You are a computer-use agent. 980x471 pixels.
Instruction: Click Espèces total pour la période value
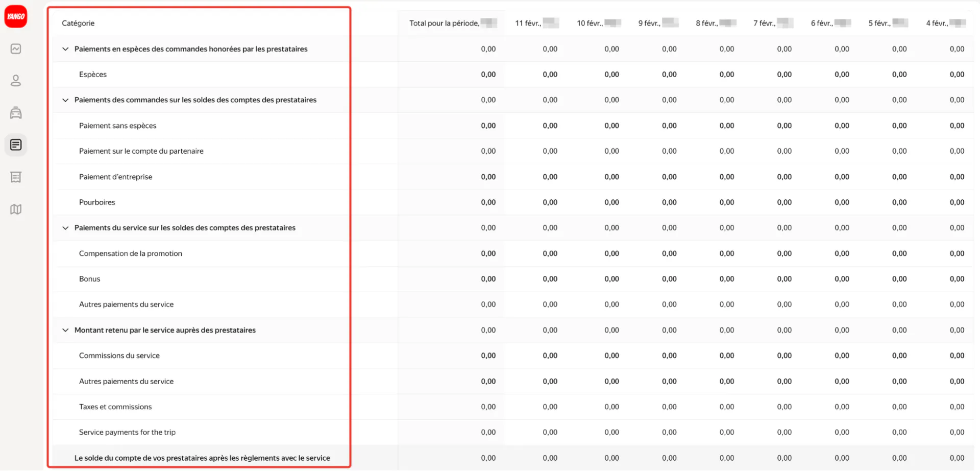point(488,75)
